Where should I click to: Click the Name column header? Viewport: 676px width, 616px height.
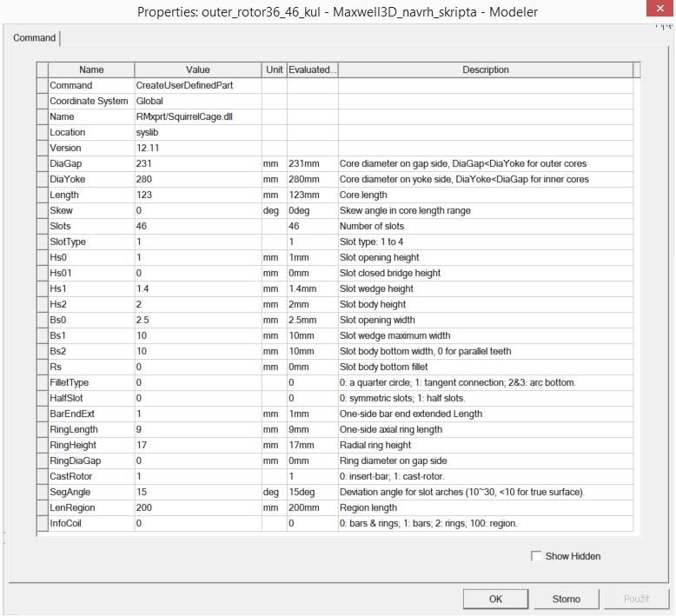[x=91, y=70]
